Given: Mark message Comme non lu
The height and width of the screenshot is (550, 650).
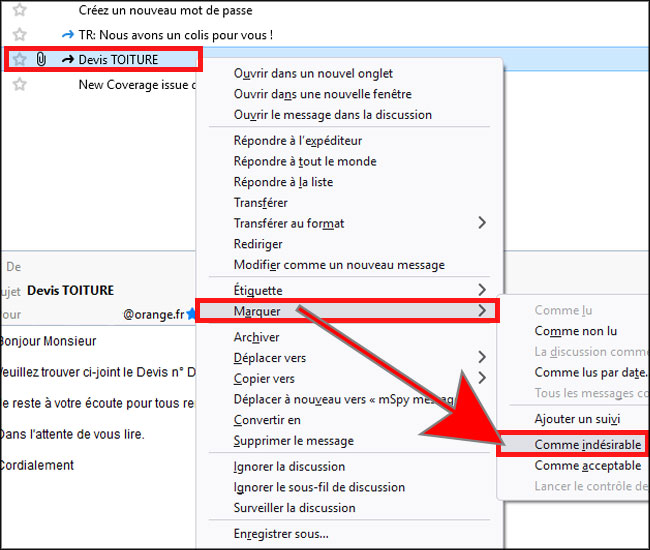Looking at the screenshot, I should pyautogui.click(x=575, y=331).
